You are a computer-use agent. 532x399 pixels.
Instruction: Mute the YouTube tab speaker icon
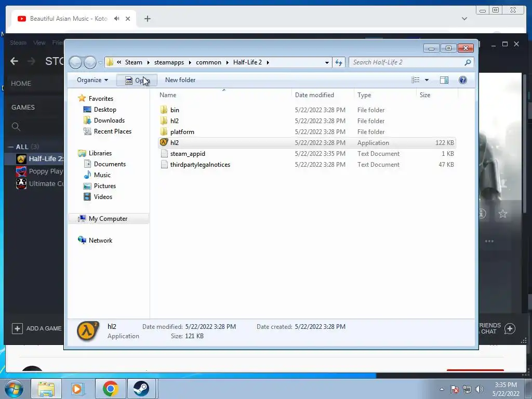pos(117,19)
